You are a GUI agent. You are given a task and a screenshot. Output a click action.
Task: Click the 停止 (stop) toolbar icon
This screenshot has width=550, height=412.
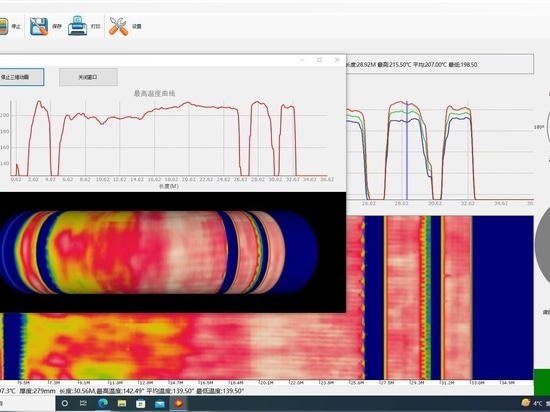4,27
